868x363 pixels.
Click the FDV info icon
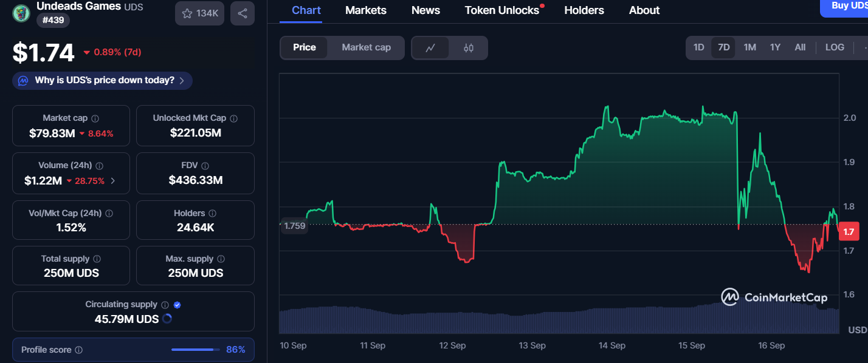[205, 166]
